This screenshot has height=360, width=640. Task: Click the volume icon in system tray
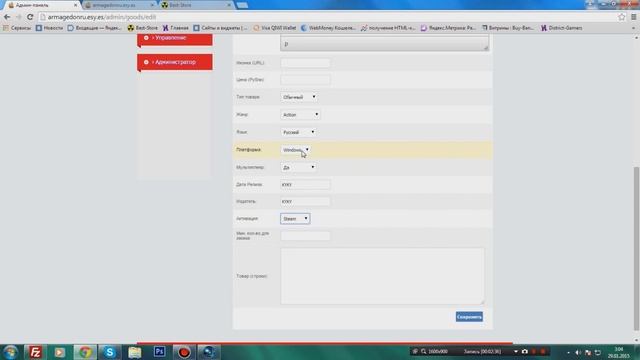[578, 352]
